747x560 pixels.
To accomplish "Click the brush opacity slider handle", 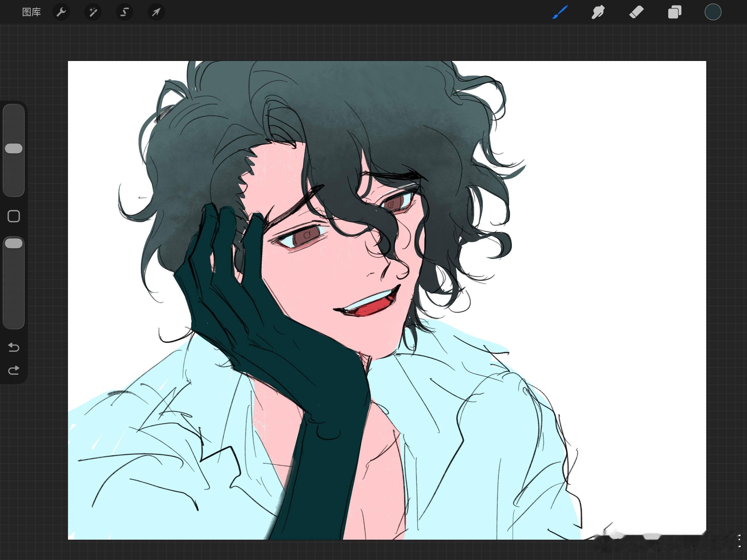I will [14, 243].
